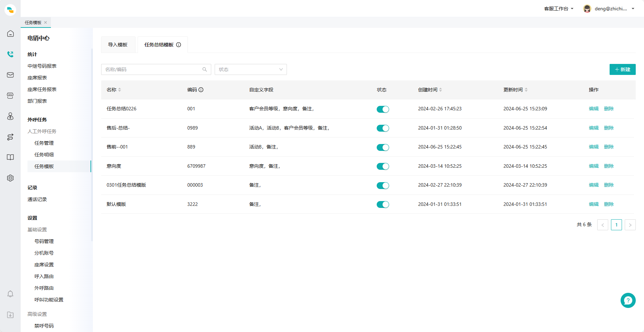The height and width of the screenshot is (332, 644).
Task: Switch to the 导入模板 tab
Action: (118, 45)
